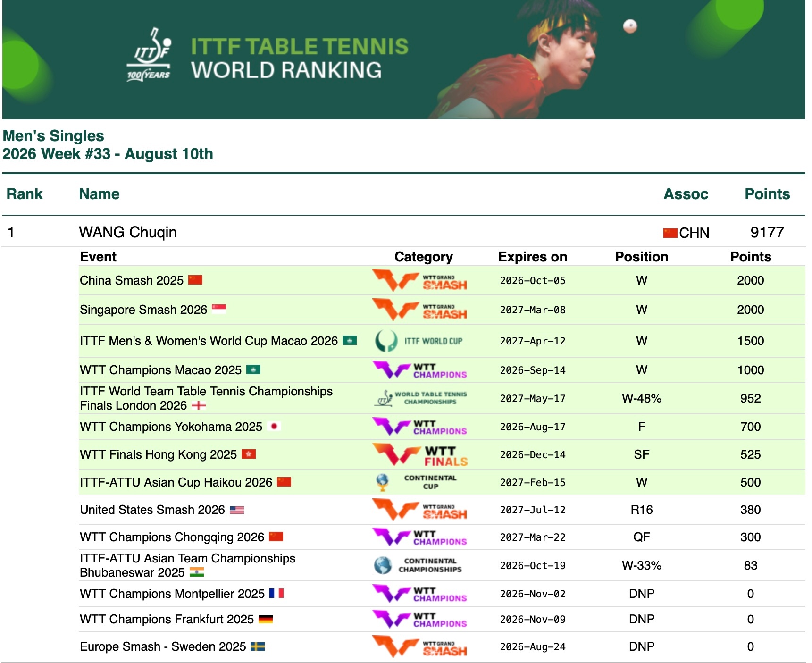Click the Rank column header
This screenshot has width=812, height=663.
point(25,194)
